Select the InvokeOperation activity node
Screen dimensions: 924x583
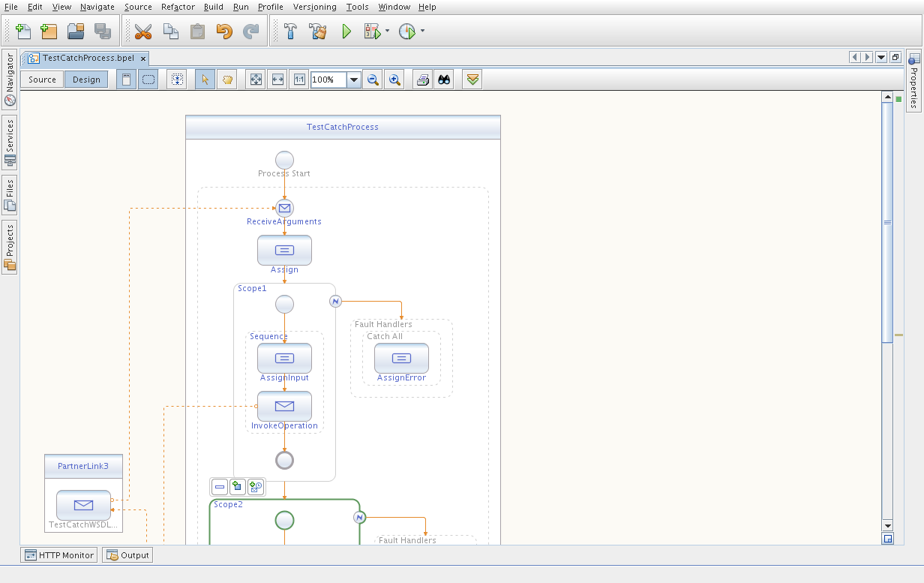click(284, 406)
